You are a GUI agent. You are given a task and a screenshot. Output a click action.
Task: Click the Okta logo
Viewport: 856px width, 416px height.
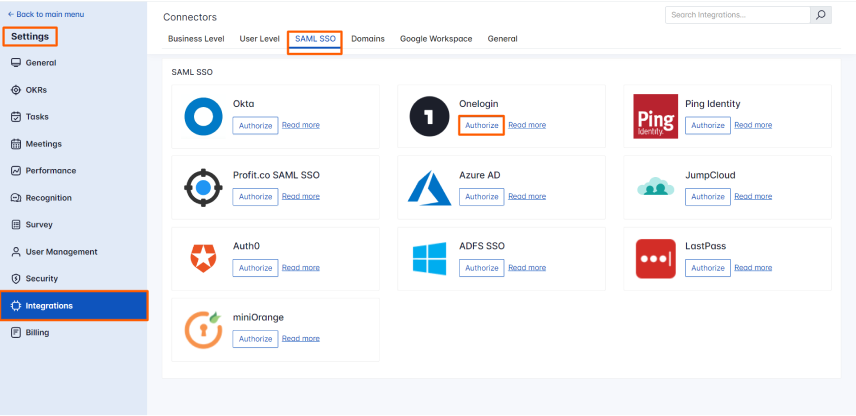click(x=203, y=116)
